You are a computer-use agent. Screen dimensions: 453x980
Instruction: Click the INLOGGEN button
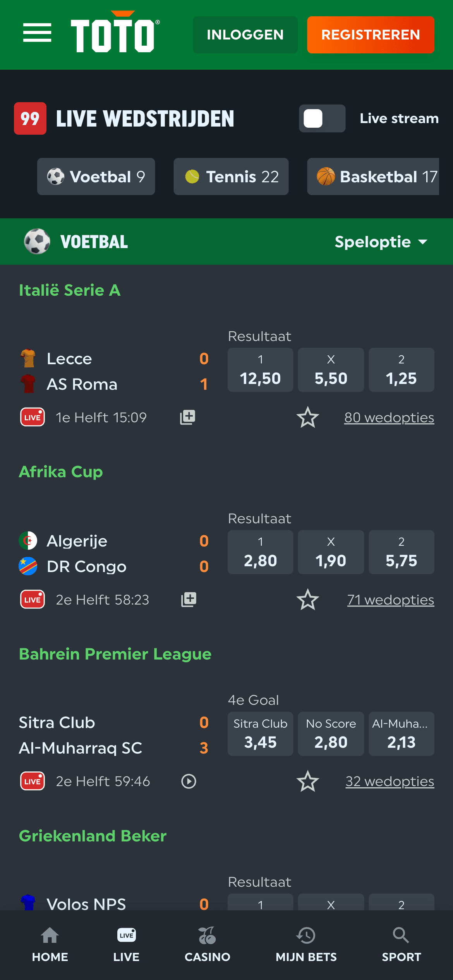(x=245, y=35)
